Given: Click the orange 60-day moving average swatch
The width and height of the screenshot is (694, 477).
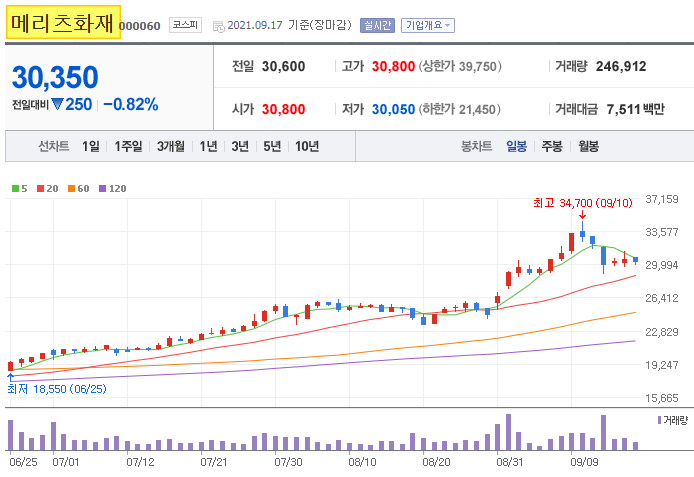Looking at the screenshot, I should click(x=71, y=188).
